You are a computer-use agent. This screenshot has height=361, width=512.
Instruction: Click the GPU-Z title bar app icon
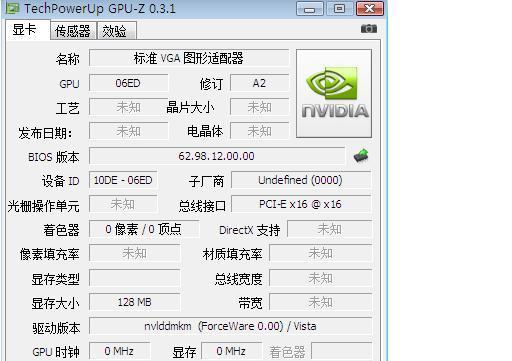click(13, 8)
